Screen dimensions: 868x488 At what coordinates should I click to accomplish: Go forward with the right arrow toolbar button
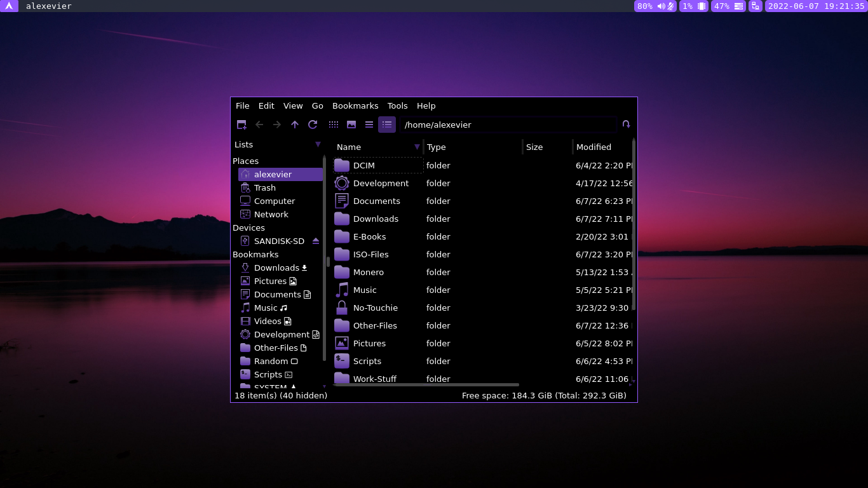(277, 125)
